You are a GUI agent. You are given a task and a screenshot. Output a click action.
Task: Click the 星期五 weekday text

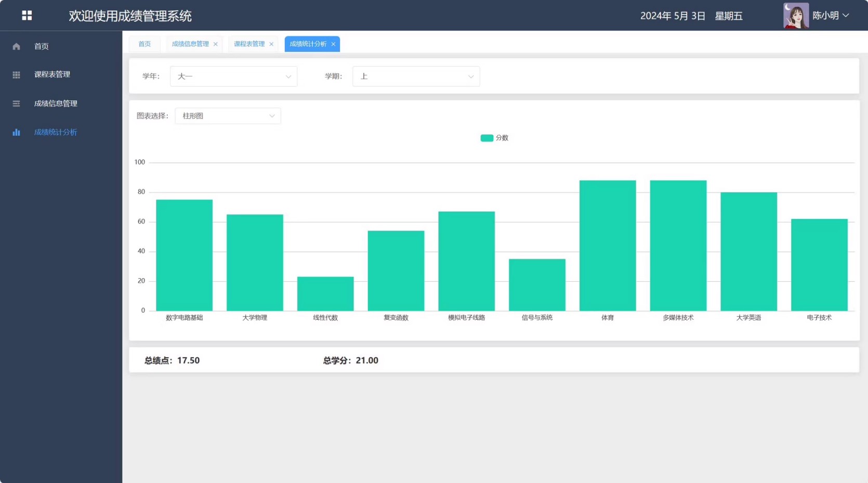tap(729, 16)
